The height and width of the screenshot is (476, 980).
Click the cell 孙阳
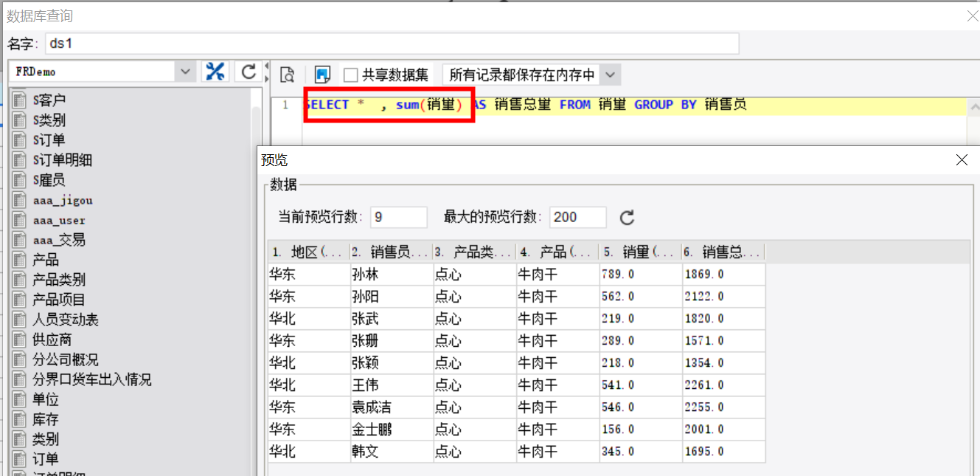tap(392, 297)
